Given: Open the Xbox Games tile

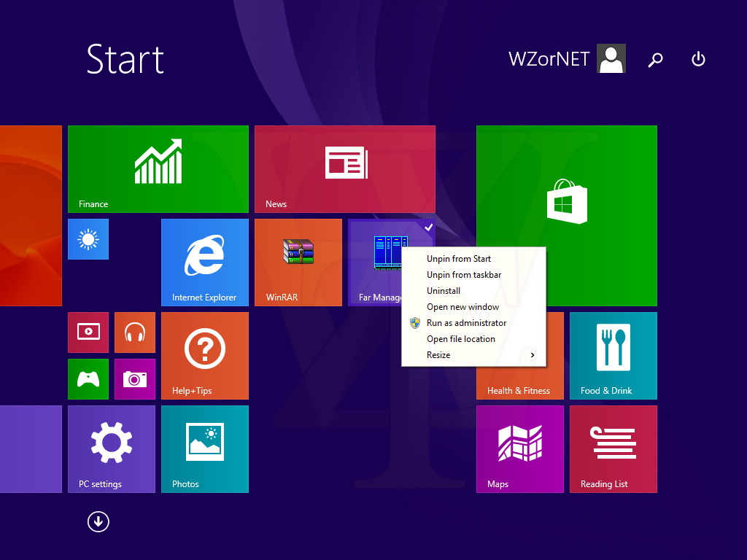Looking at the screenshot, I should (x=88, y=378).
